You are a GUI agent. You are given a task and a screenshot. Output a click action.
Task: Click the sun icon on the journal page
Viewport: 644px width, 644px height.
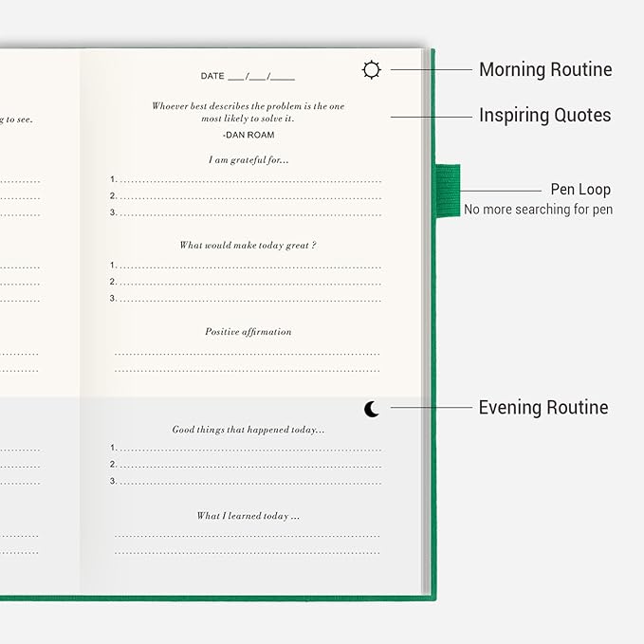(372, 69)
